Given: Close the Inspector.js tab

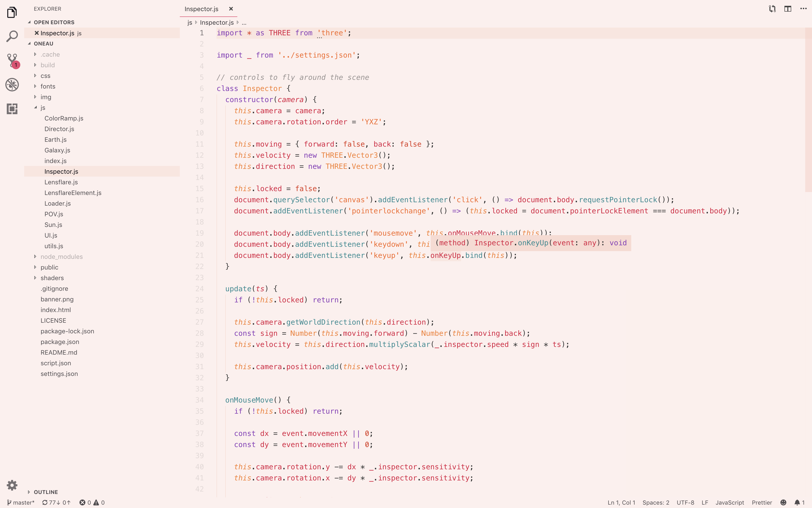Looking at the screenshot, I should (x=231, y=9).
